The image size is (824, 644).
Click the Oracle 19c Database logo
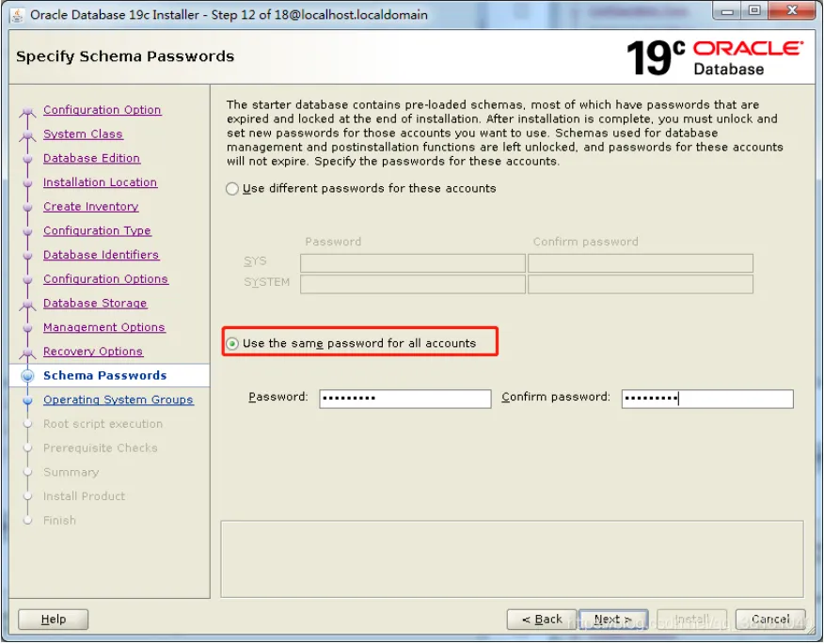coord(715,57)
